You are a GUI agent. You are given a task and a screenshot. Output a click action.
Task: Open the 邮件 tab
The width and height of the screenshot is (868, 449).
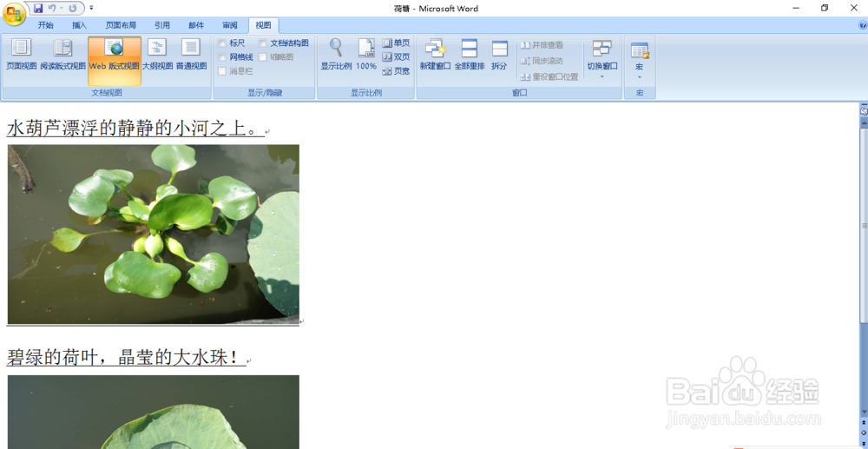point(196,25)
